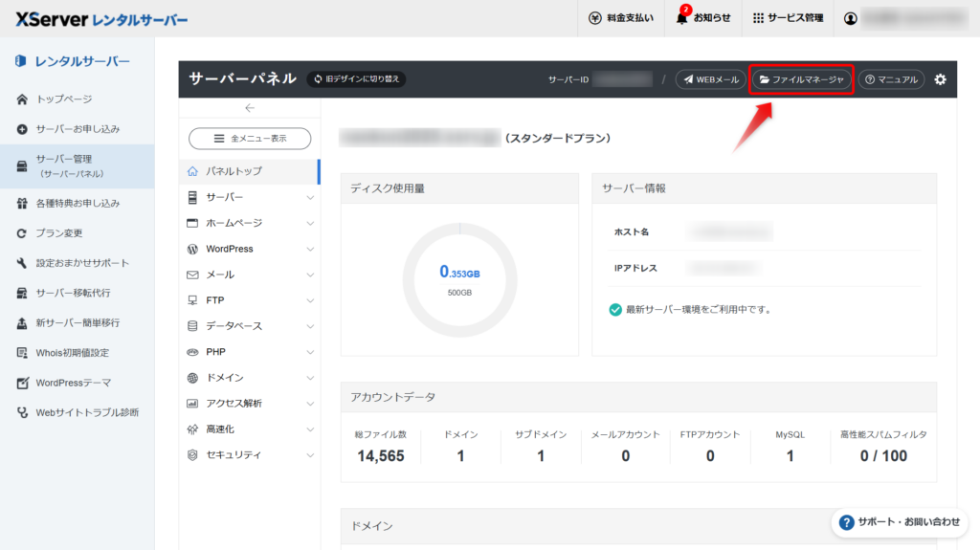This screenshot has height=550, width=980.
Task: Click the settings gear icon in server panel
Action: pyautogui.click(x=940, y=79)
